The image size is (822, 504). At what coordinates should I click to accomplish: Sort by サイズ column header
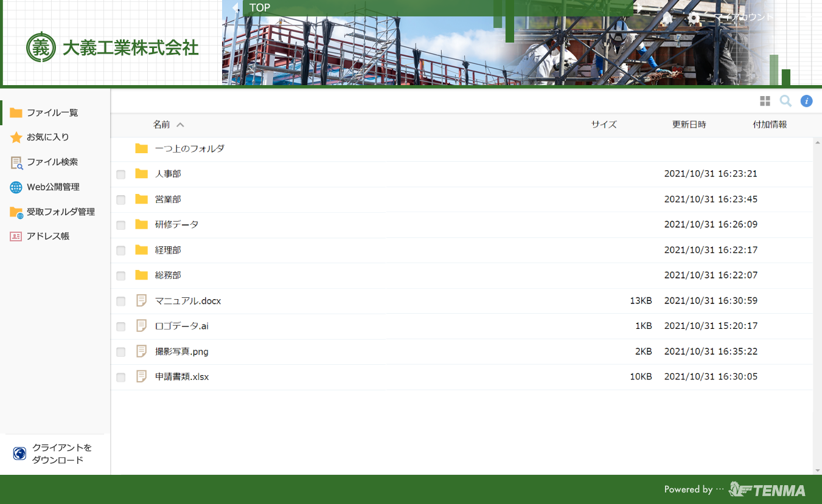click(x=604, y=125)
